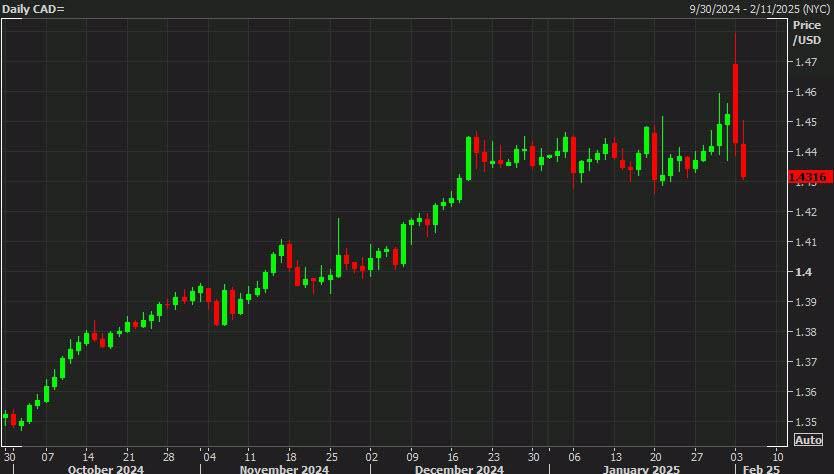Click the date range 9/30/2024 - 2/11/2025 (NYC)
This screenshot has height=474, width=834.
pyautogui.click(x=760, y=9)
